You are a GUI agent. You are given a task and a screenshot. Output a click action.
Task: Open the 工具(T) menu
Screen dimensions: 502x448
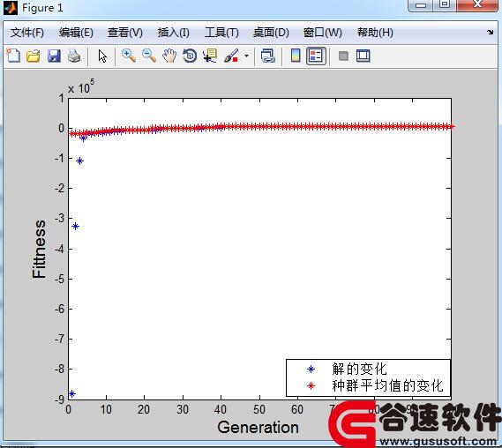(221, 33)
